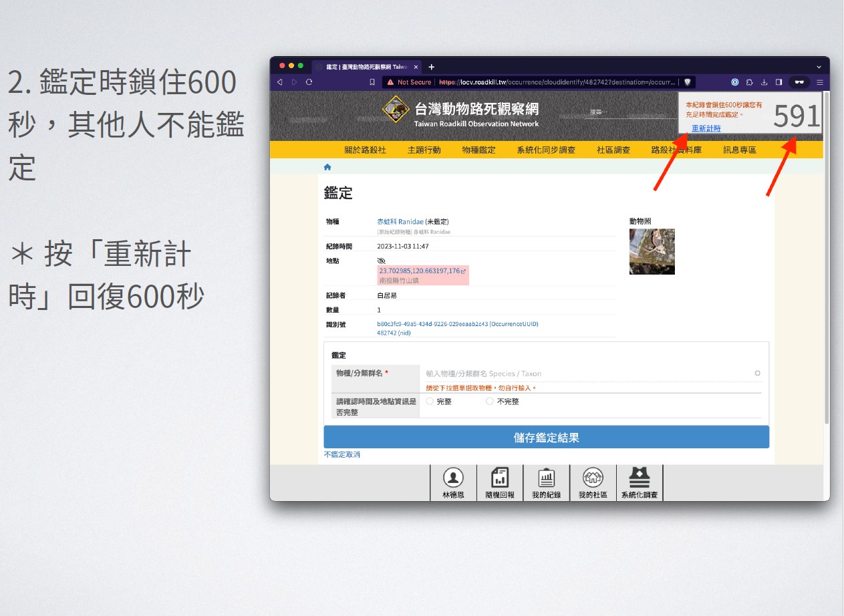844x616 pixels.
Task: Select the 完整 radio button
Action: point(430,402)
